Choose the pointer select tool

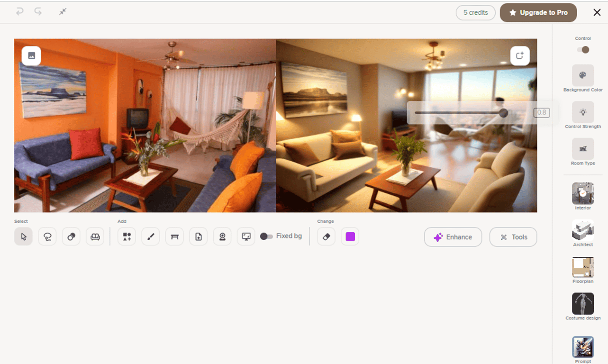24,237
